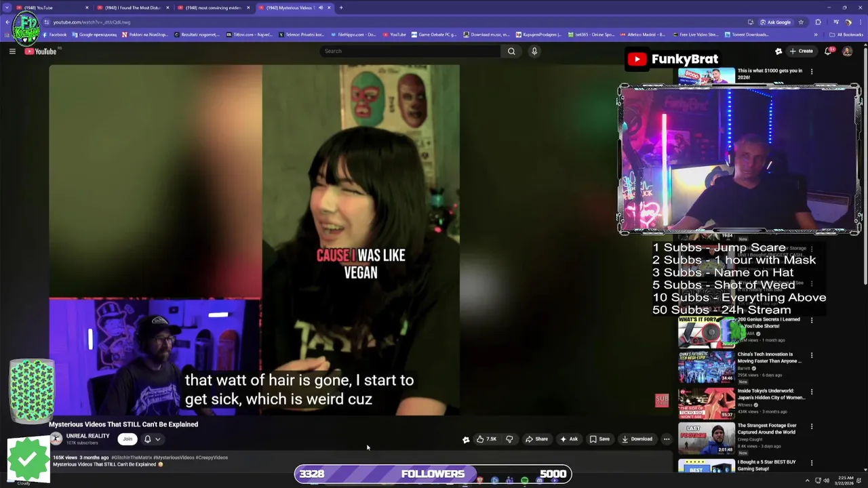Open the Create button in YouTube header
This screenshot has height=488, width=868.
801,51
